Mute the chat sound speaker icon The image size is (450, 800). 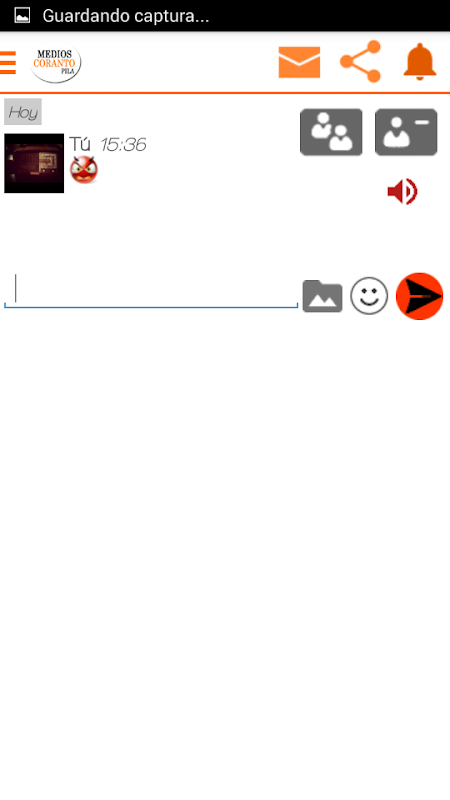tap(403, 192)
